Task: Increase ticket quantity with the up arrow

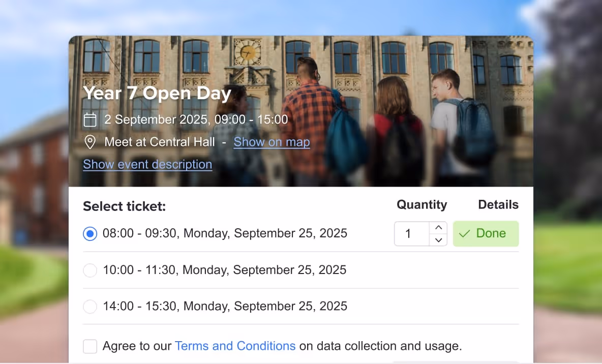Action: [438, 227]
